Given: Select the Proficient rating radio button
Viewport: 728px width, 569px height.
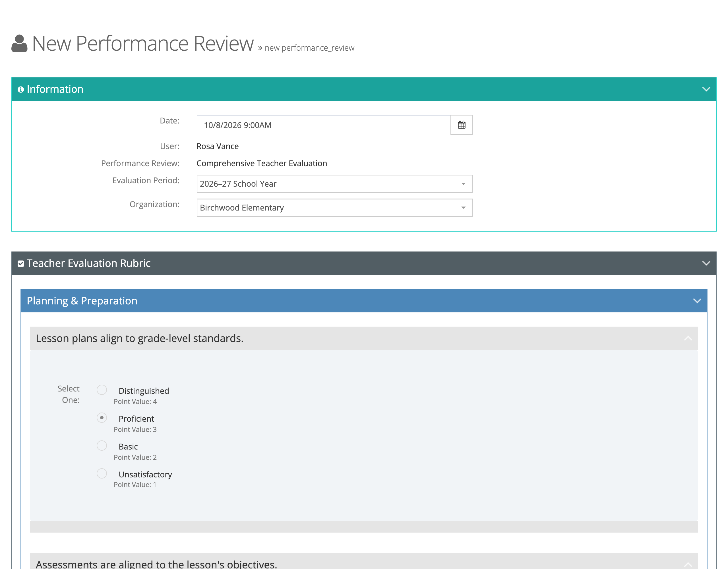Looking at the screenshot, I should coord(102,418).
